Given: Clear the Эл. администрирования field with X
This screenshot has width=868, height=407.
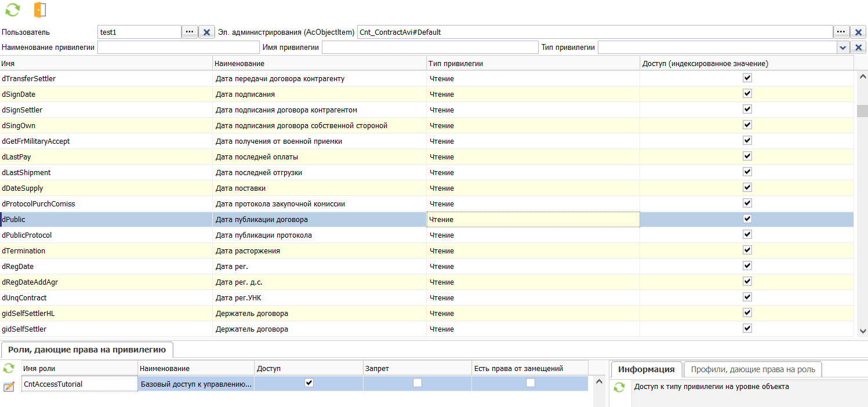Looking at the screenshot, I should click(859, 32).
